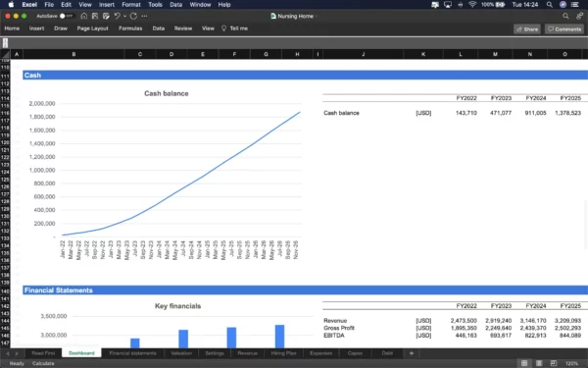Click the EBITDA row label
The image size is (588, 368).
pos(334,336)
